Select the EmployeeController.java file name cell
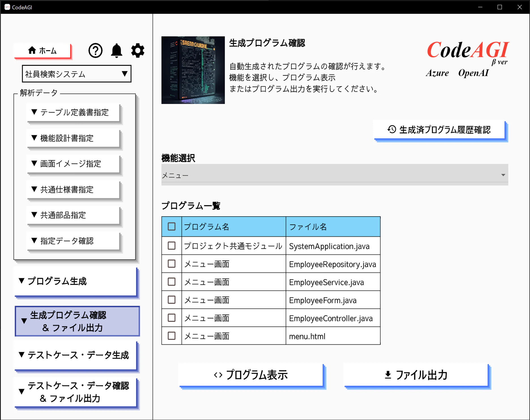 (x=333, y=318)
